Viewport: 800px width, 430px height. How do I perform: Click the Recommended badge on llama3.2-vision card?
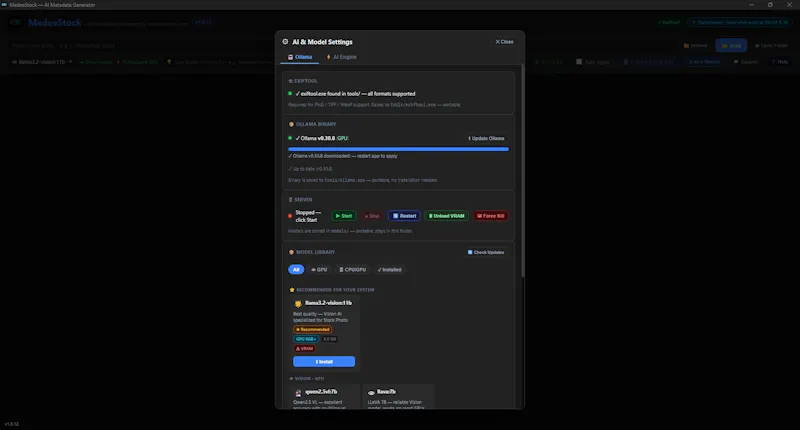click(x=312, y=330)
